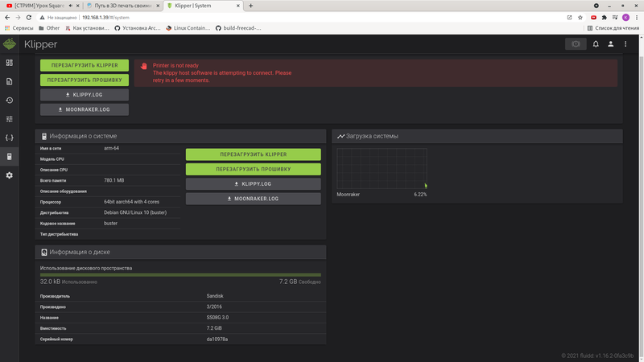Open the Chrome browser three-dot menu
Image resolution: width=644 pixels, height=362 pixels.
coord(637,17)
